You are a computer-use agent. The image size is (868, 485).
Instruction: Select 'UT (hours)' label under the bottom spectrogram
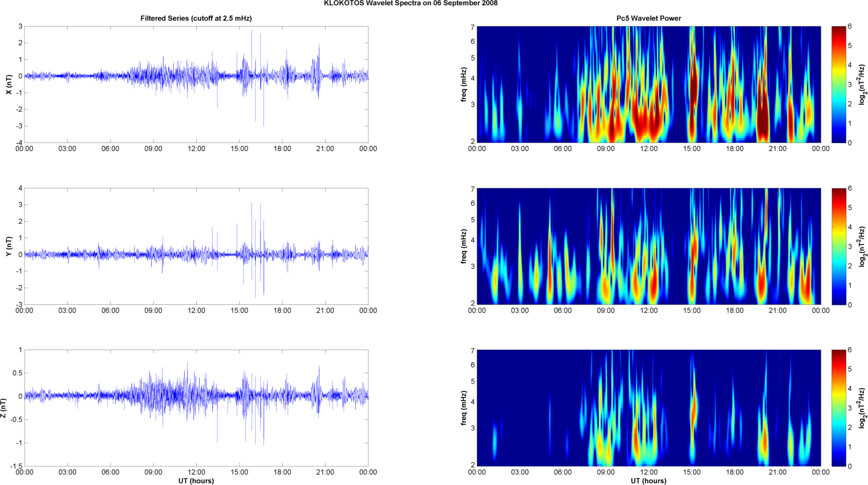point(648,481)
